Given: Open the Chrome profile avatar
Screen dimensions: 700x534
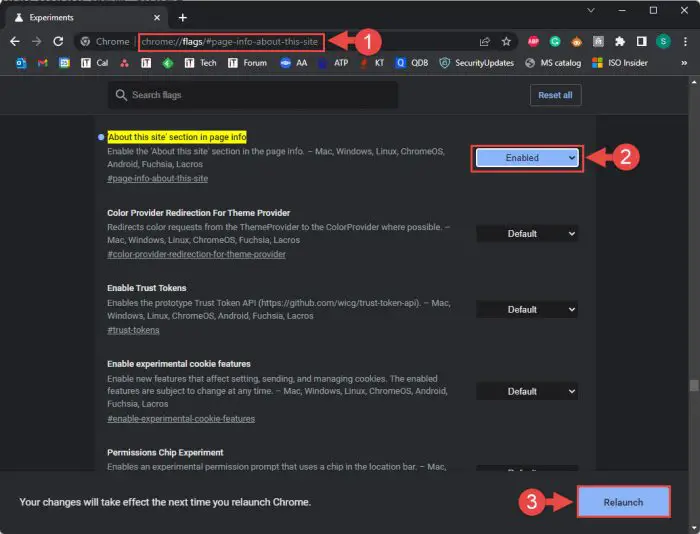Looking at the screenshot, I should click(x=663, y=41).
